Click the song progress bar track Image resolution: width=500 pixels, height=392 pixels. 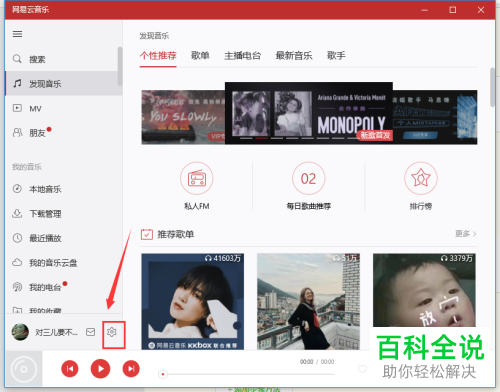click(247, 374)
